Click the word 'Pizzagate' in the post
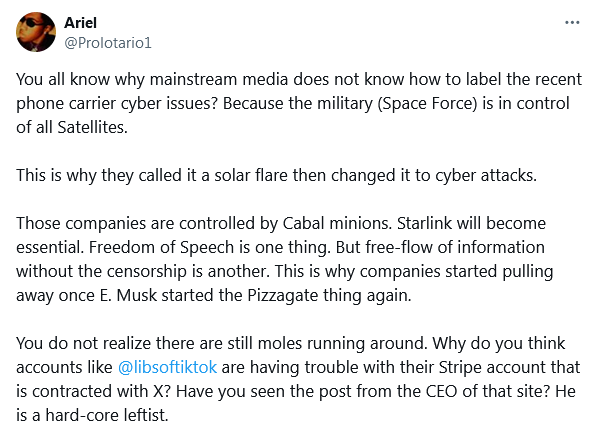 (x=283, y=296)
